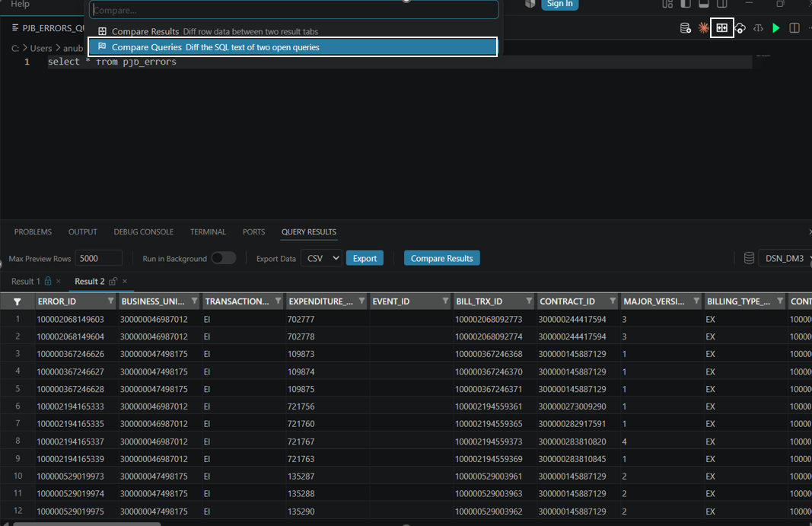Toggle the primary sidebar layout icon
Screen dimensions: 812x526
point(686,4)
